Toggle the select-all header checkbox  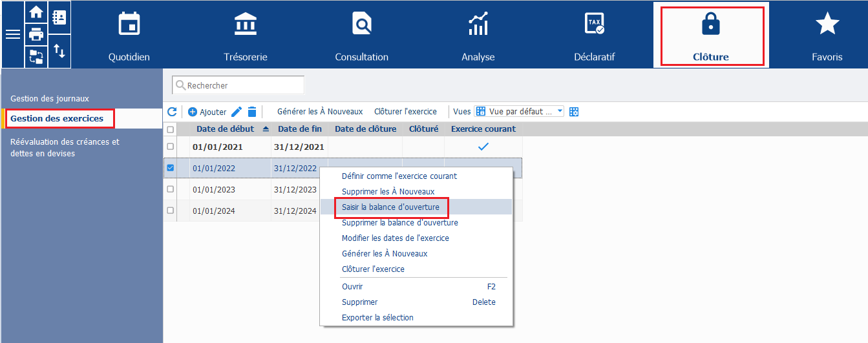171,129
